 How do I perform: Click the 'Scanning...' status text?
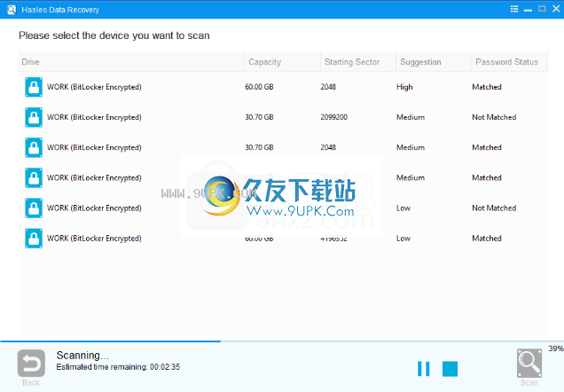[82, 356]
